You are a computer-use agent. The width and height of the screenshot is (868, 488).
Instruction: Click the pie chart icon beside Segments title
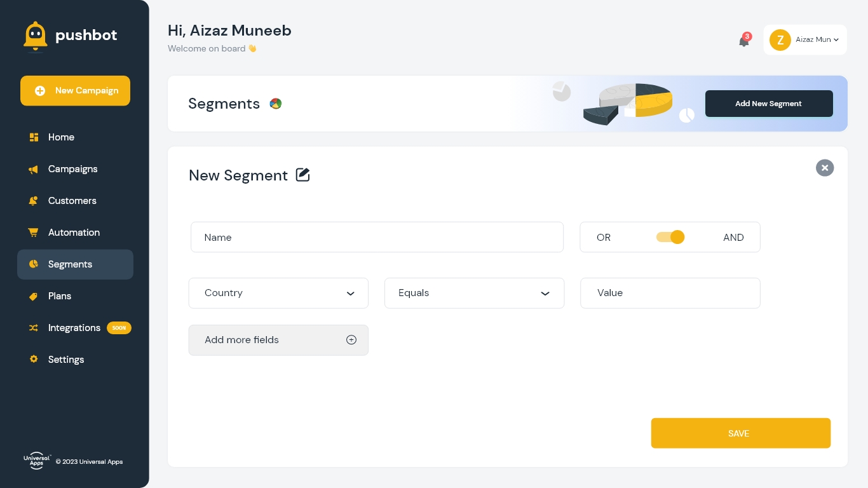click(x=275, y=104)
